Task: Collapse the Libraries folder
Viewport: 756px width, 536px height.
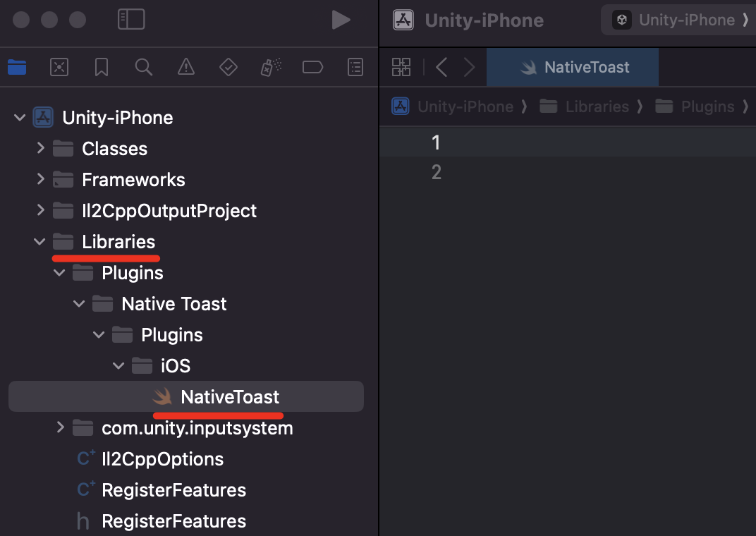Action: tap(39, 241)
